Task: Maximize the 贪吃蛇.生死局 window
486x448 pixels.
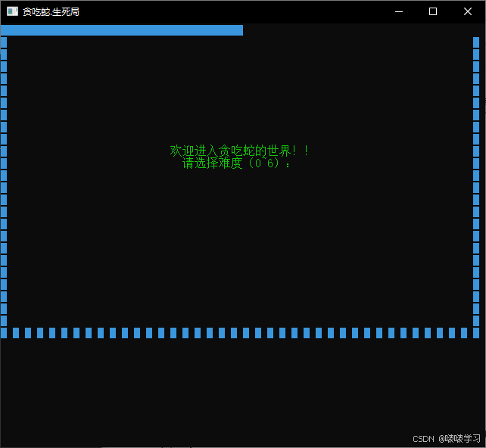Action: [x=433, y=11]
